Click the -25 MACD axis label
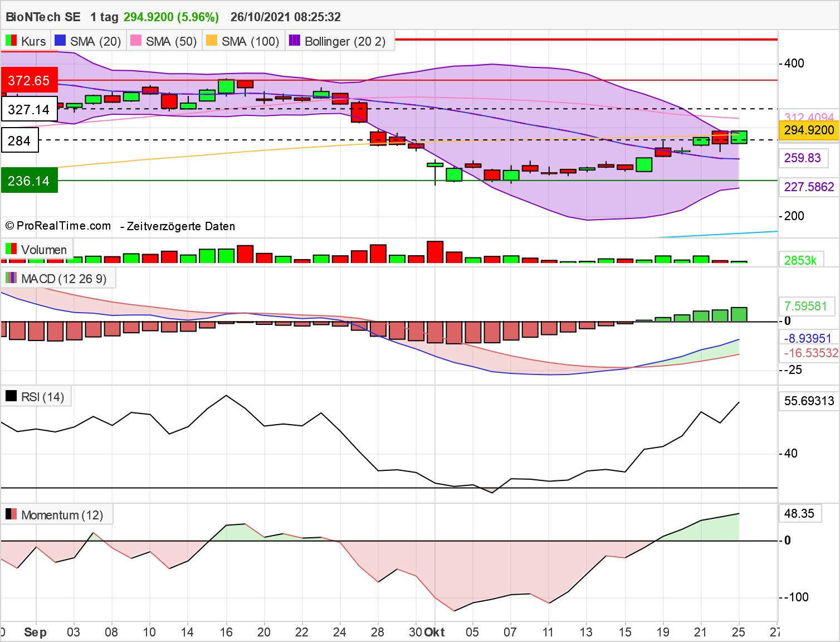The image size is (840, 642). point(793,370)
